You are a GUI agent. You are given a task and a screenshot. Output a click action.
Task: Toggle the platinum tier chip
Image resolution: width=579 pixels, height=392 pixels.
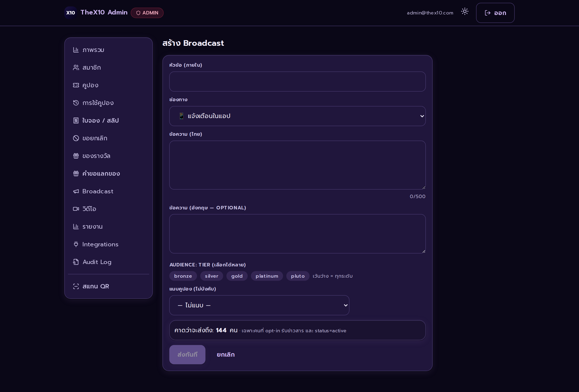(267, 276)
